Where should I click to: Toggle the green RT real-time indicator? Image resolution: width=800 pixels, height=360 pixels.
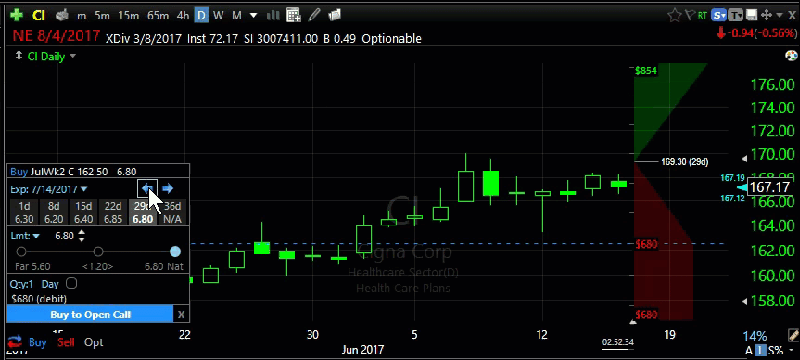703,16
